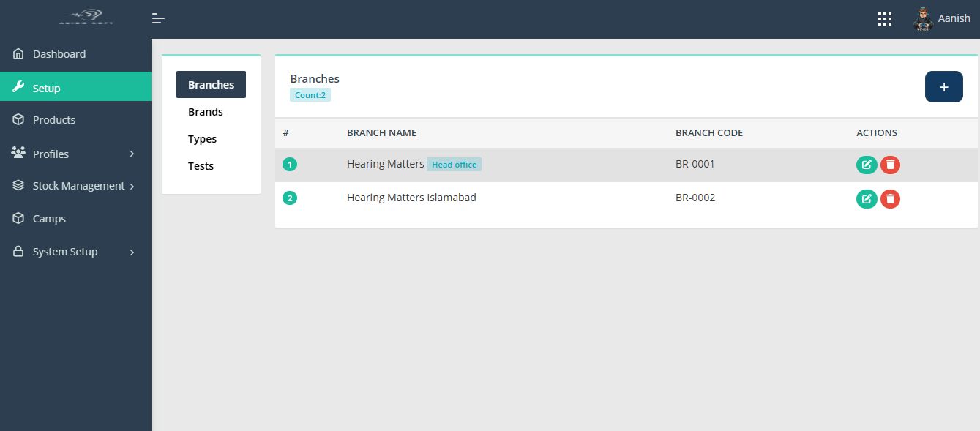Select the Types tab

(x=202, y=138)
